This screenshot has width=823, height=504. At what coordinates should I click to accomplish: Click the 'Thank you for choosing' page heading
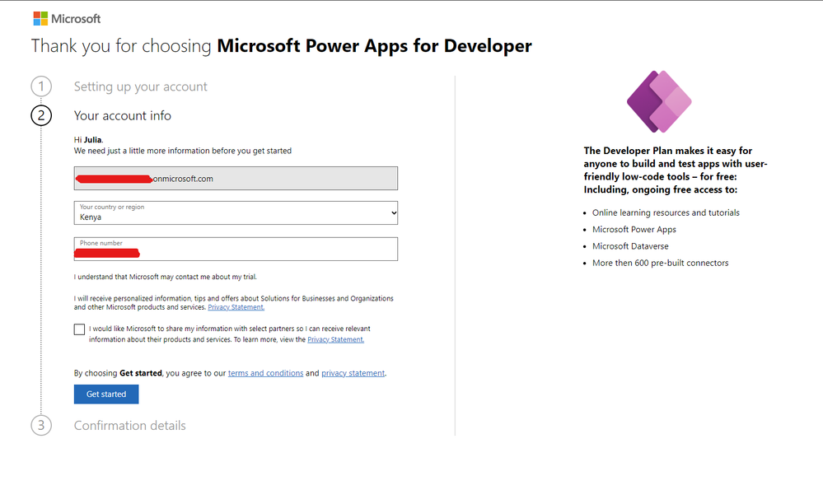point(281,46)
